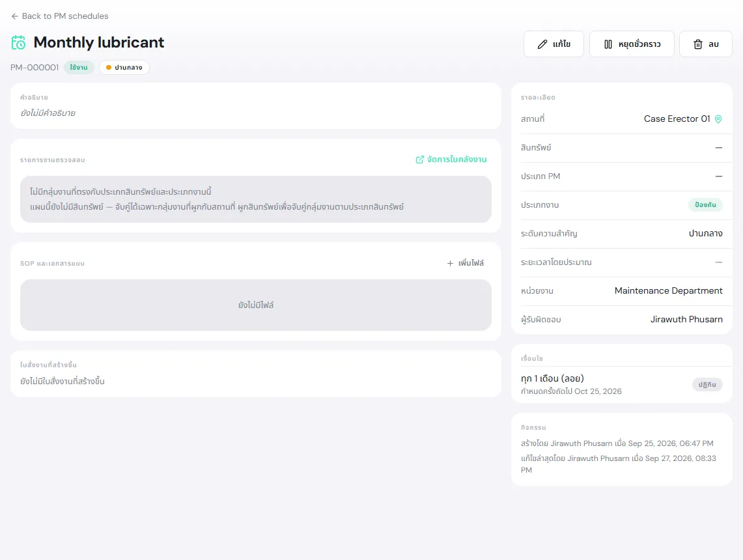Pause schedule with หยุดชั่วคราว button
743x560 pixels.
pos(632,44)
